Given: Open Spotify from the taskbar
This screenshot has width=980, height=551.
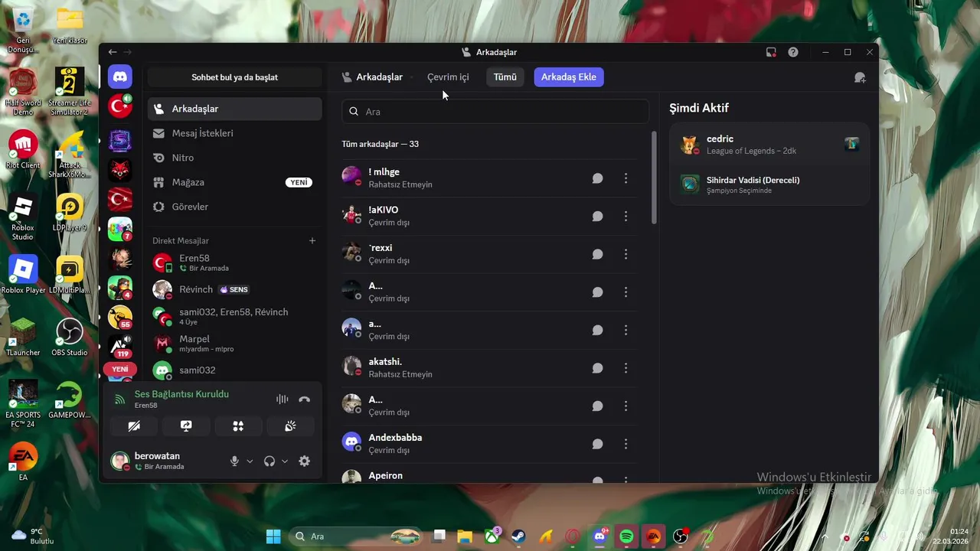Looking at the screenshot, I should click(x=626, y=536).
